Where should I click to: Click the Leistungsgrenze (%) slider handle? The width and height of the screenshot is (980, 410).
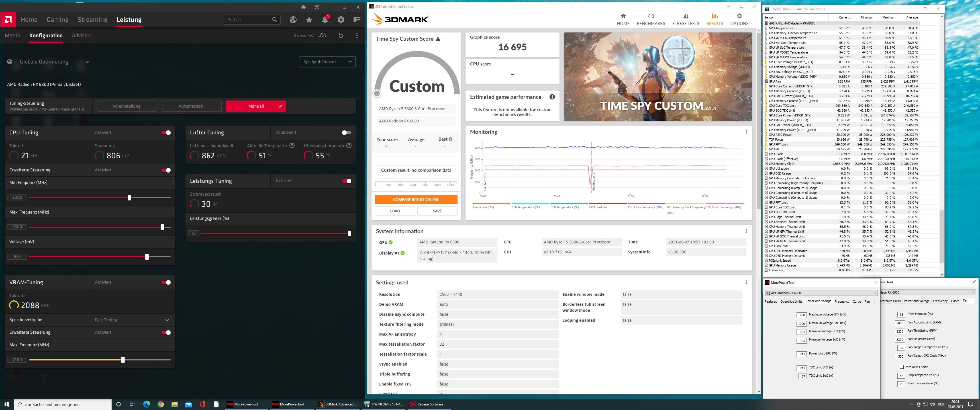pos(349,233)
